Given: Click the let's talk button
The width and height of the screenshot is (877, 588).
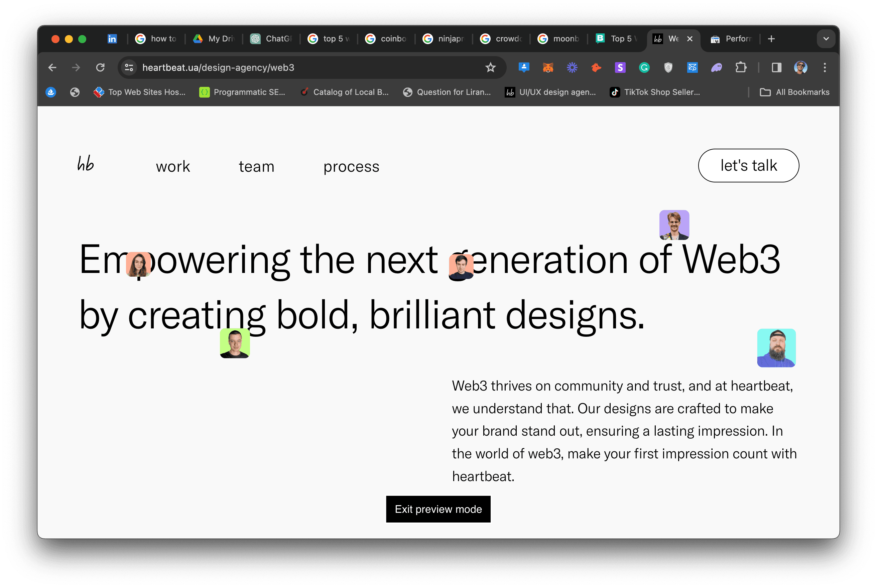Looking at the screenshot, I should [x=749, y=165].
